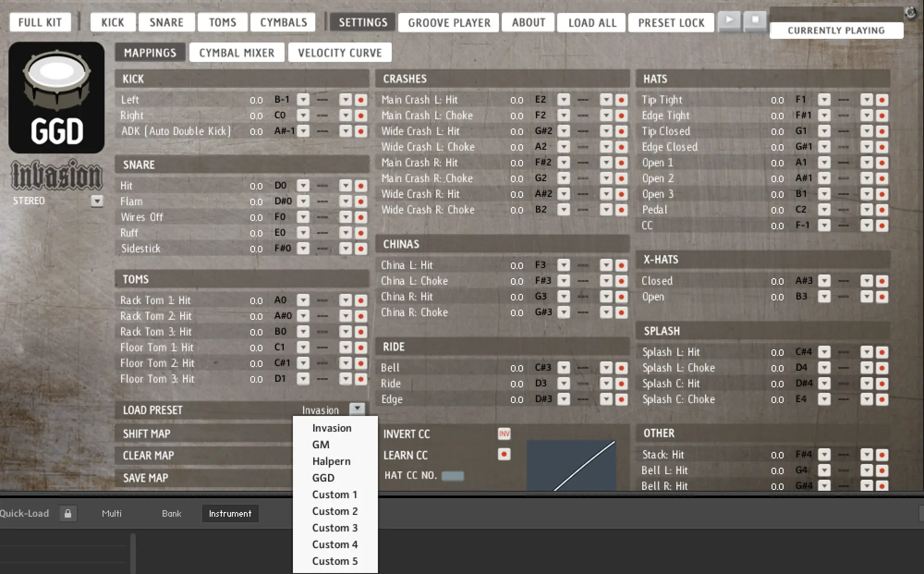Screen dimensions: 924x574
Task: Open note dropdown for Snare Hit D0
Action: coord(303,186)
